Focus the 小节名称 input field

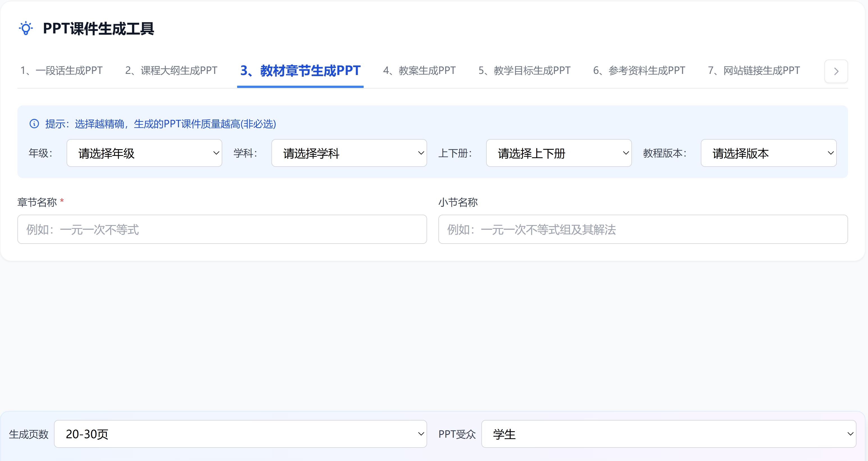pyautogui.click(x=643, y=229)
